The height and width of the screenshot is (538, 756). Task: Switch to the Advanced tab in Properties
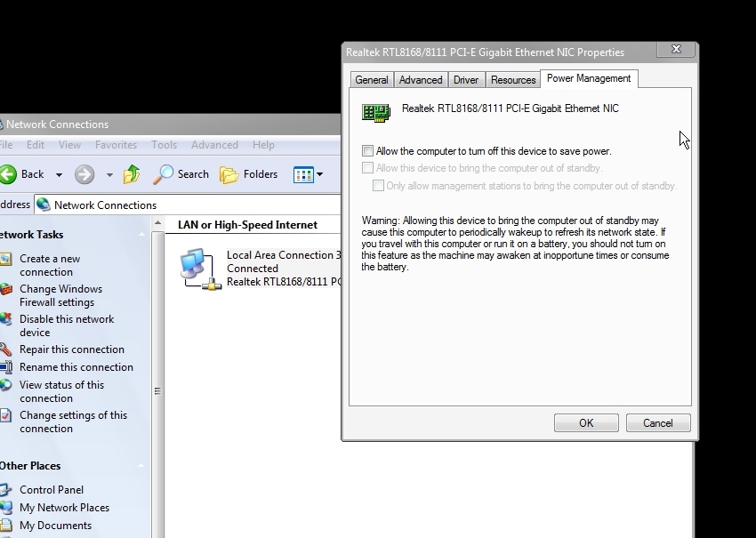pyautogui.click(x=421, y=80)
